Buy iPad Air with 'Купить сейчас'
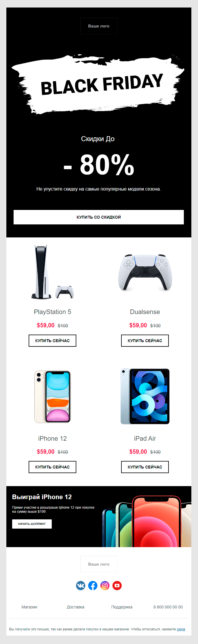The image size is (198, 644). pos(145,467)
